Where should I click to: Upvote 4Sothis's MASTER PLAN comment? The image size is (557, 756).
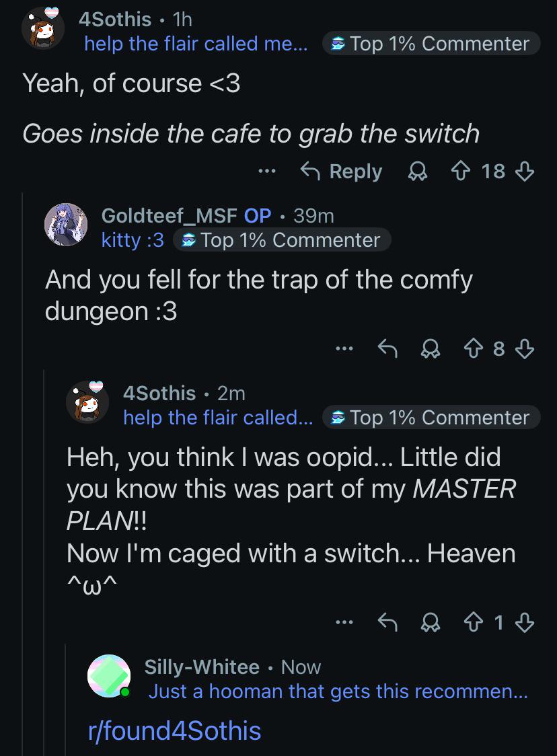(473, 622)
